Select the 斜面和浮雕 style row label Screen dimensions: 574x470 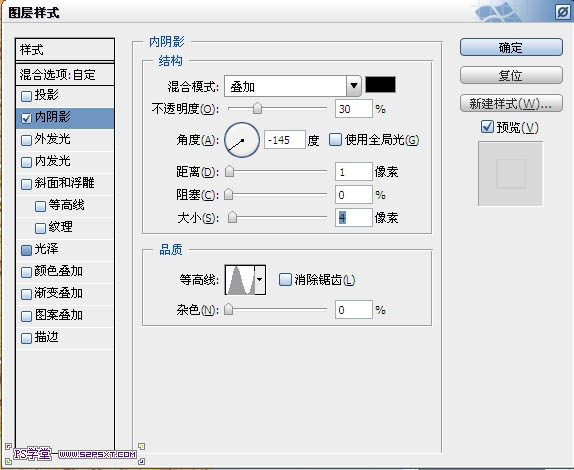tap(64, 183)
